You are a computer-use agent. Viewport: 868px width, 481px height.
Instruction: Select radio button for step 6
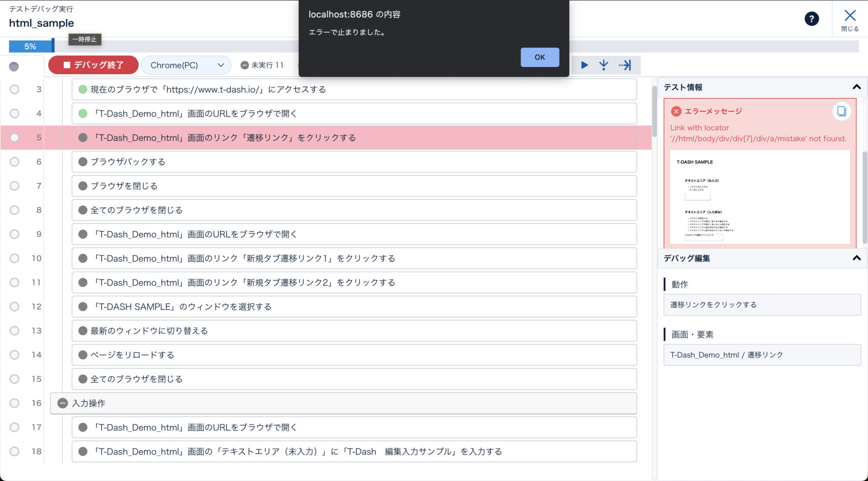pyautogui.click(x=14, y=162)
